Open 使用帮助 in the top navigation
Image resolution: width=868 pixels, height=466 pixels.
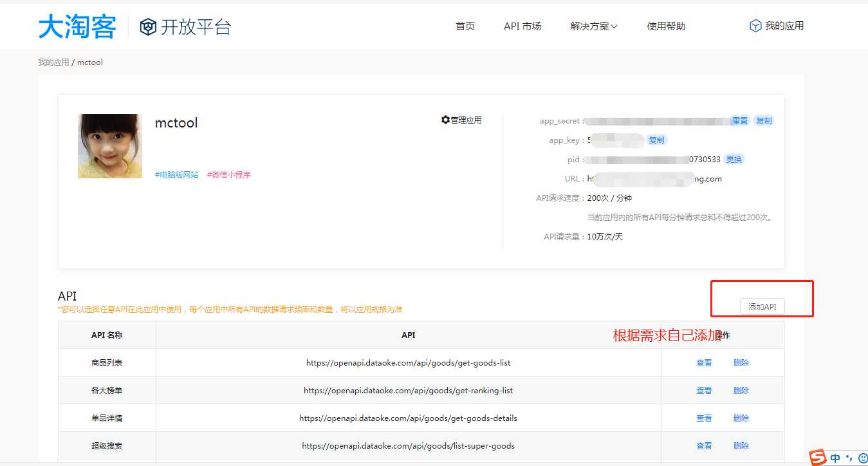pos(666,26)
